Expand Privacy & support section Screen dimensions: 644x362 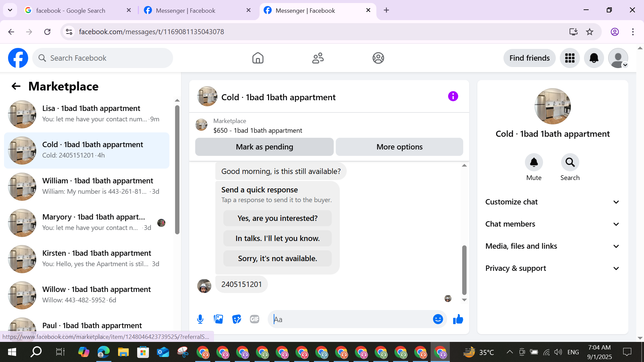point(552,268)
